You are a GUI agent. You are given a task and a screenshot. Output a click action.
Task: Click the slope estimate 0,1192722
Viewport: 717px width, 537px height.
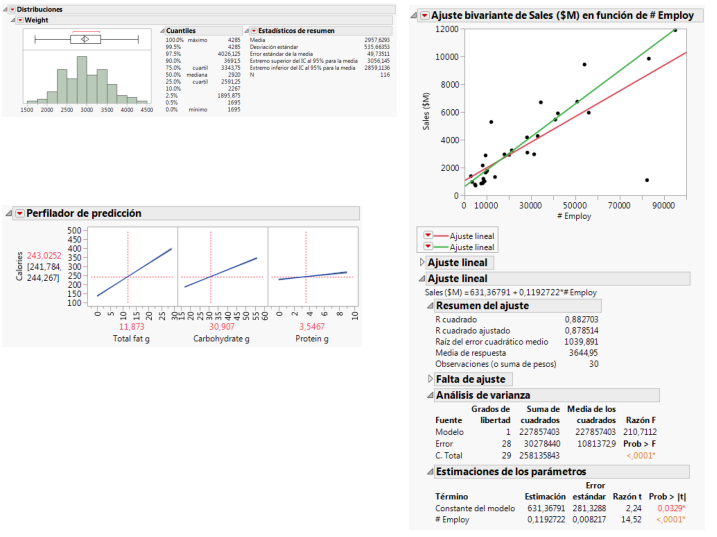[x=546, y=519]
